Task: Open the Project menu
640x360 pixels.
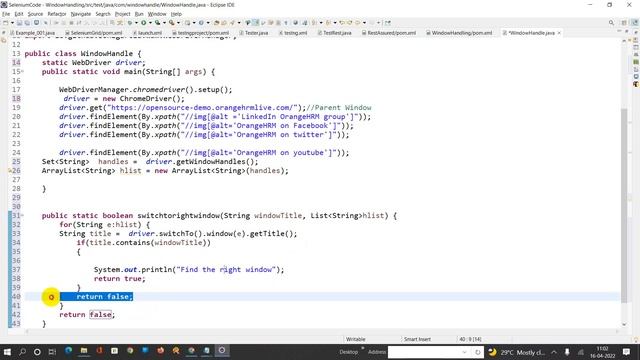Action: pos(122,14)
